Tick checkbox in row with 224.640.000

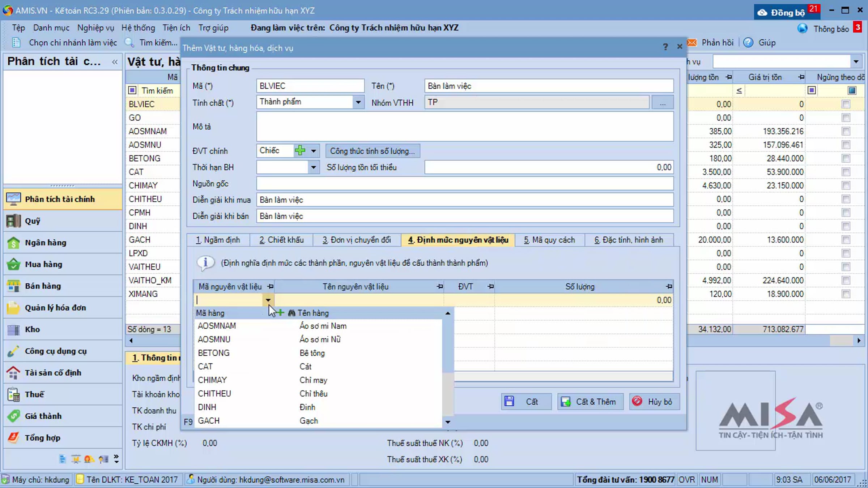point(846,281)
